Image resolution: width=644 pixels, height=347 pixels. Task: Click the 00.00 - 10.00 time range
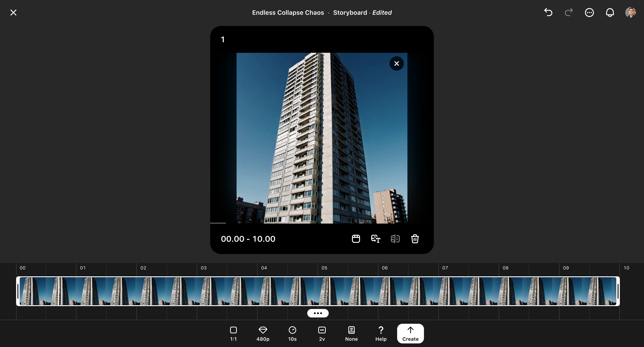(248, 239)
